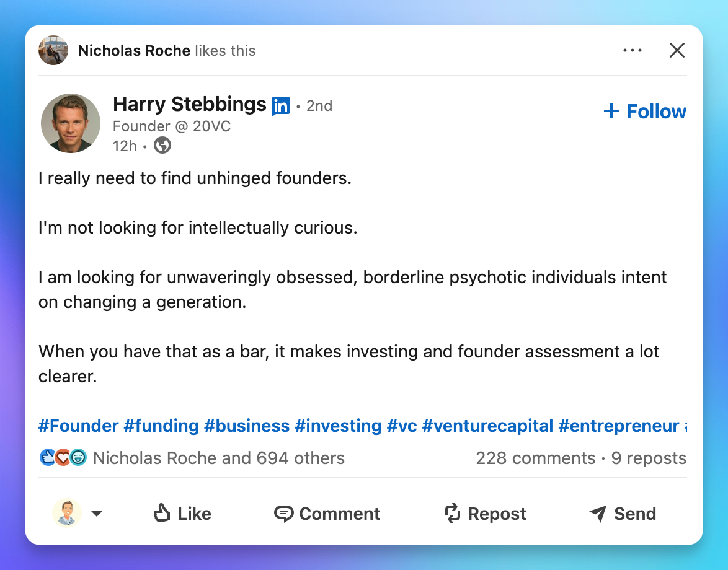Open the #Founder hashtag
Image resolution: width=728 pixels, height=570 pixels.
coord(79,426)
